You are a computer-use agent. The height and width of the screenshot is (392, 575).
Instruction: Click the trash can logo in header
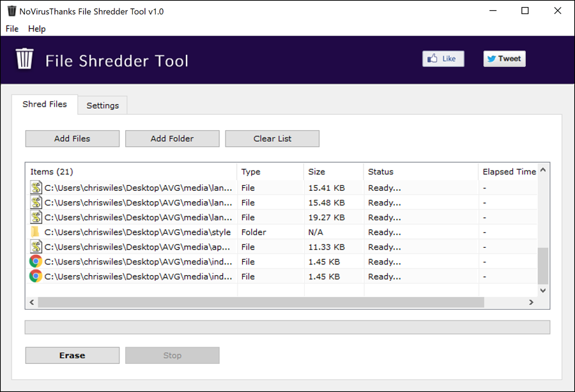coord(24,59)
